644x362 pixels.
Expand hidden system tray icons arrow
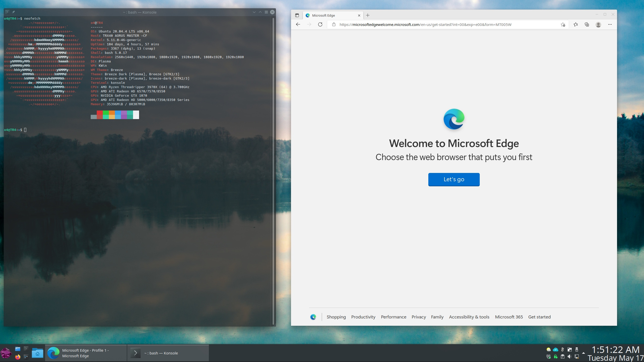coord(583,353)
